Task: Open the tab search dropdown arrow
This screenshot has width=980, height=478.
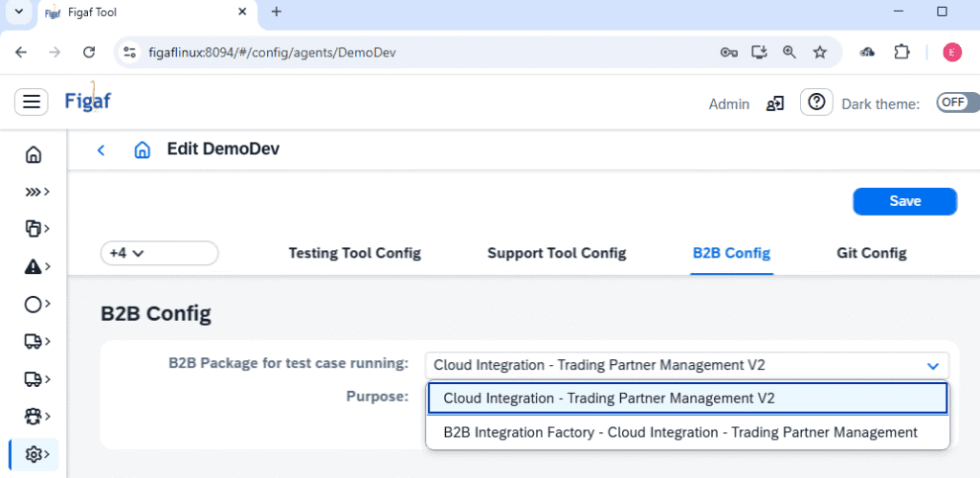Action: point(18,11)
